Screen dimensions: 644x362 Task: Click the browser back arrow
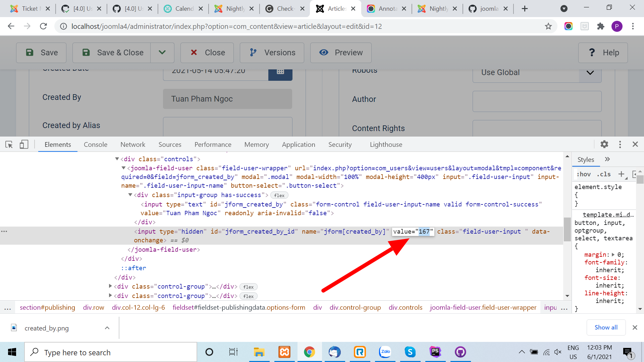(x=11, y=26)
